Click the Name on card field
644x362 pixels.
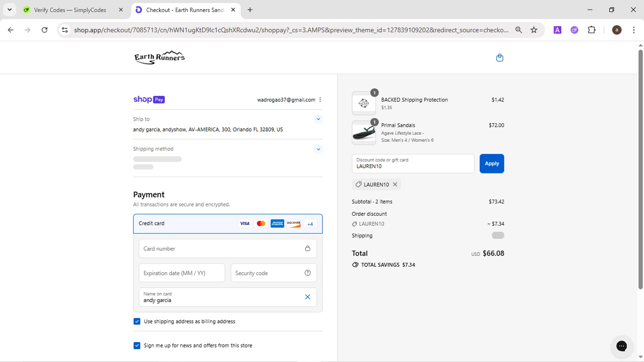pos(228,297)
